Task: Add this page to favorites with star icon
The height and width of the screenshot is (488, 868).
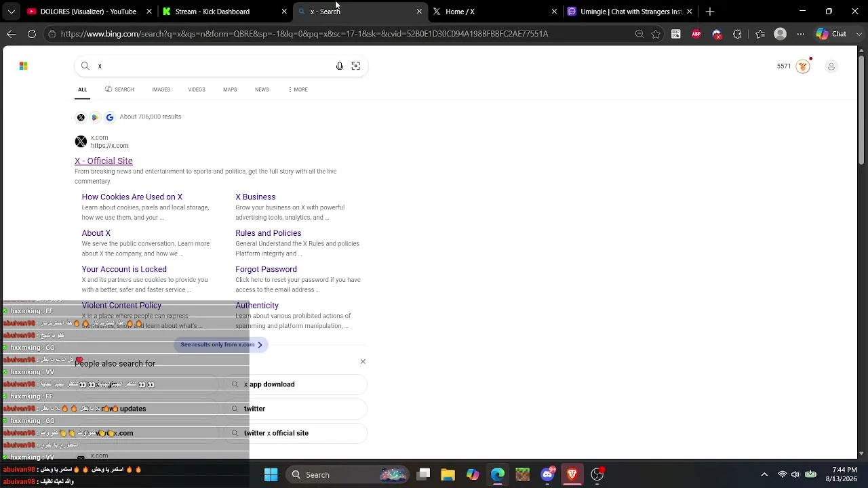Action: [x=656, y=34]
